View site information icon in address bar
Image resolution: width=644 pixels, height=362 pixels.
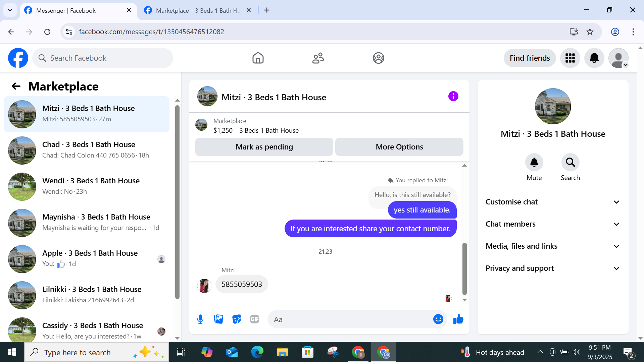pos(69,32)
